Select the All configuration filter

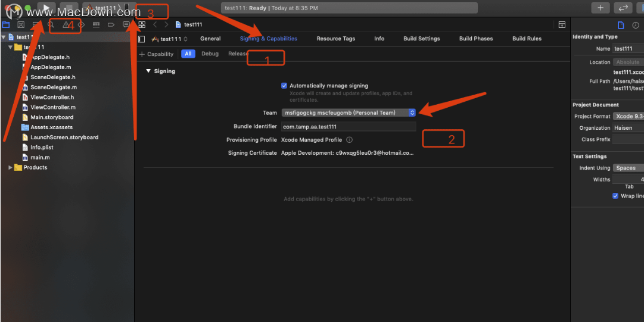pyautogui.click(x=188, y=54)
